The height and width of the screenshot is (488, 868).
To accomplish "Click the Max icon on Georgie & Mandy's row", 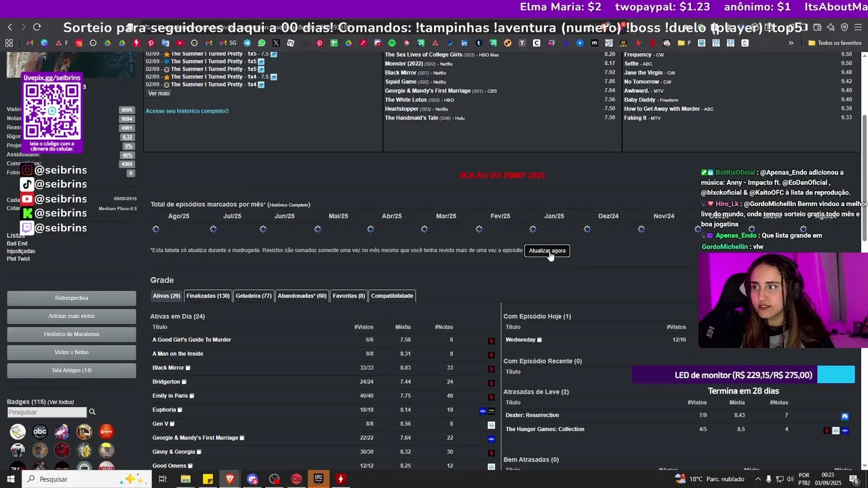I will (492, 439).
